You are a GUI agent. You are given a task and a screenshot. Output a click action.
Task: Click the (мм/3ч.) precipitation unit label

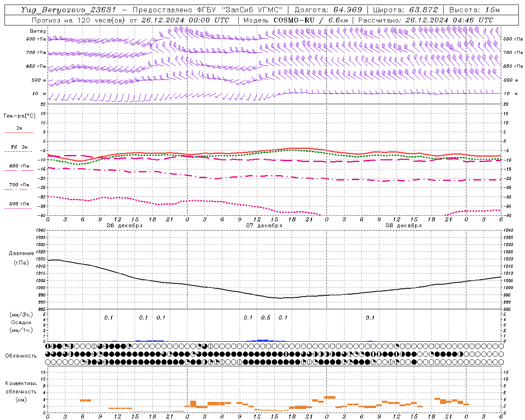(x=21, y=315)
